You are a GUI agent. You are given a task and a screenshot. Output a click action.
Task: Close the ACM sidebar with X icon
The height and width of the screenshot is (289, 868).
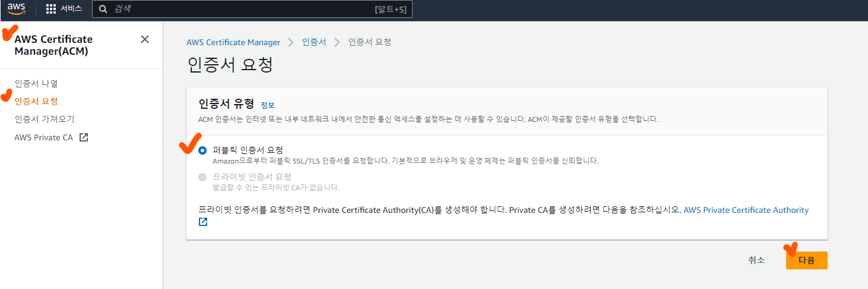(144, 39)
